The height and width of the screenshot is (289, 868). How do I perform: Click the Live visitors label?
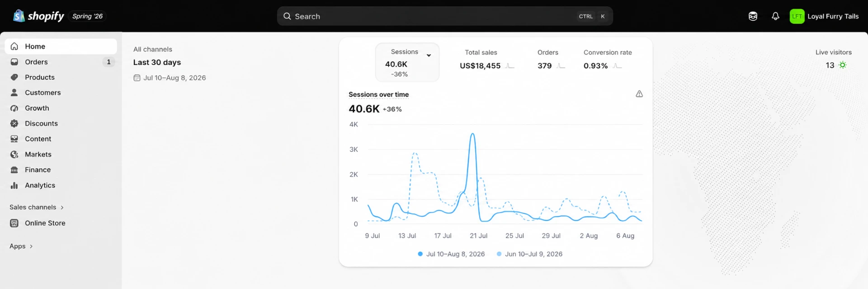pyautogui.click(x=833, y=52)
